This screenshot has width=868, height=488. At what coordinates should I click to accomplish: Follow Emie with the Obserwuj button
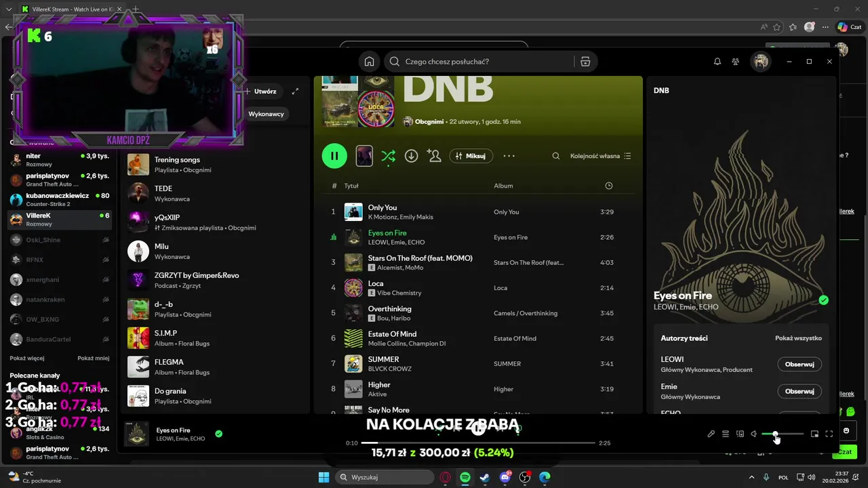[800, 391]
